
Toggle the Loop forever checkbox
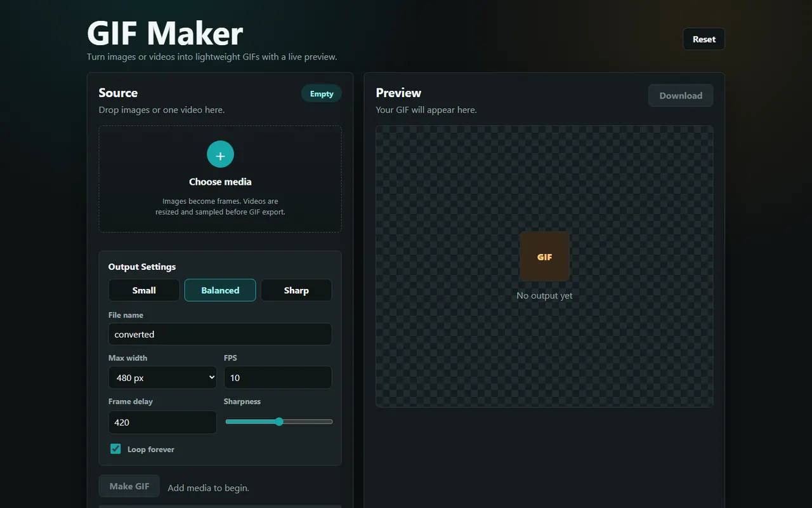(115, 449)
